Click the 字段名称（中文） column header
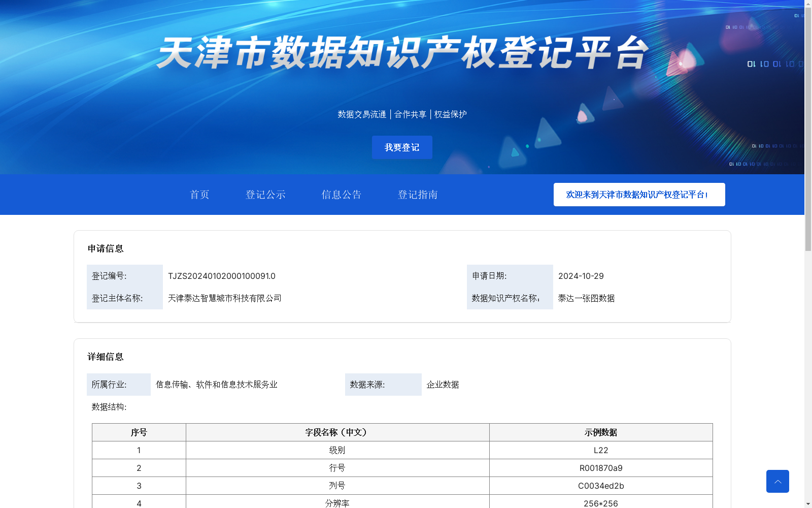The width and height of the screenshot is (812, 508). pos(337,432)
